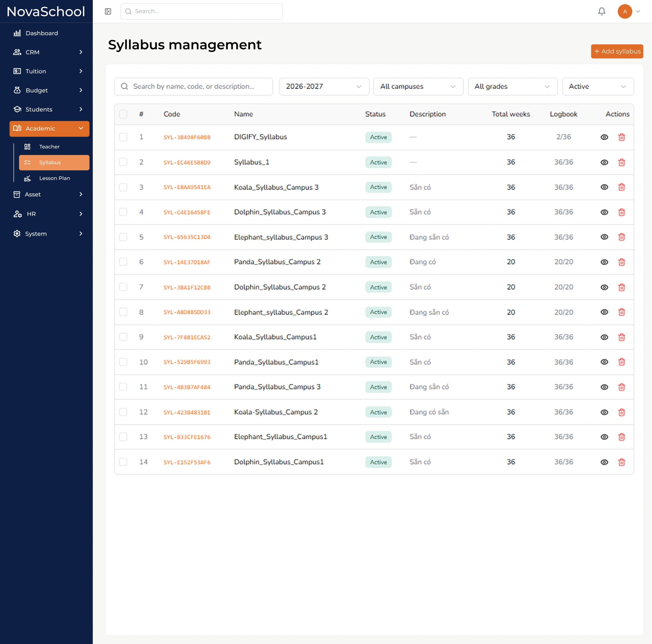This screenshot has width=652, height=644.
Task: Expand the Tuition sidebar menu
Action: (49, 71)
